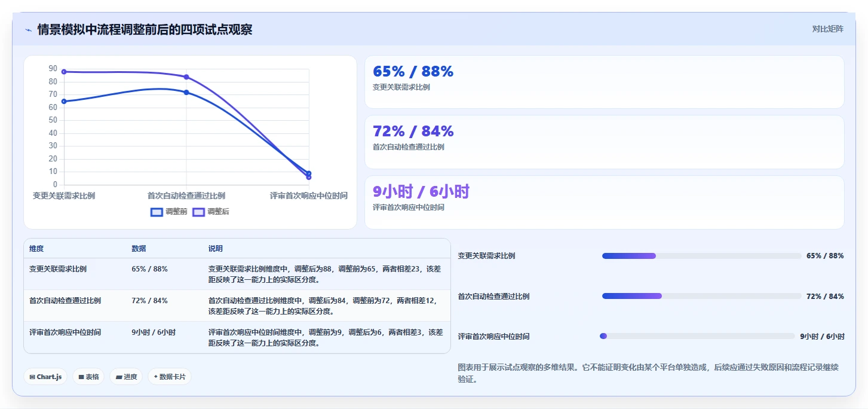868x409 pixels.
Task: Click the 90 tick on the chart y-axis
Action: coord(53,69)
